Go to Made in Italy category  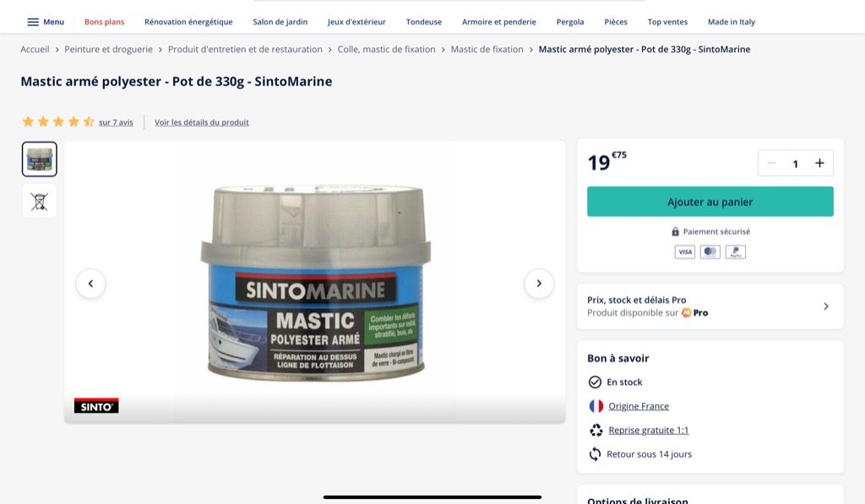[732, 22]
